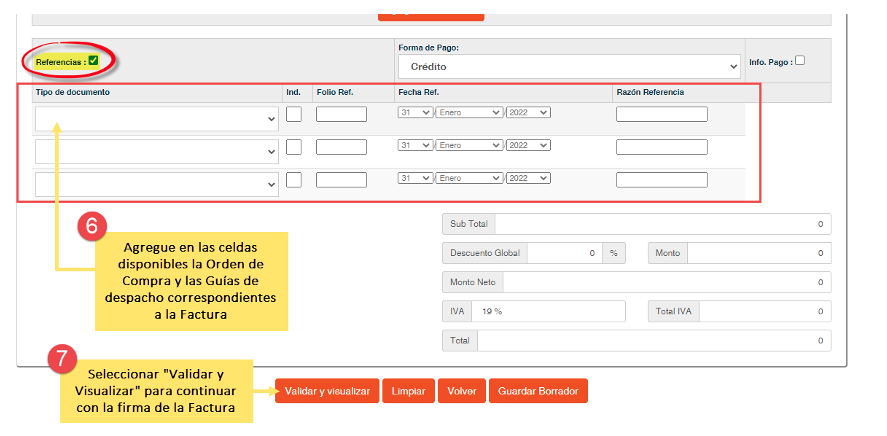Click second row Razón Referencia input
Image resolution: width=887 pixels, height=436 pixels.
coord(662,147)
